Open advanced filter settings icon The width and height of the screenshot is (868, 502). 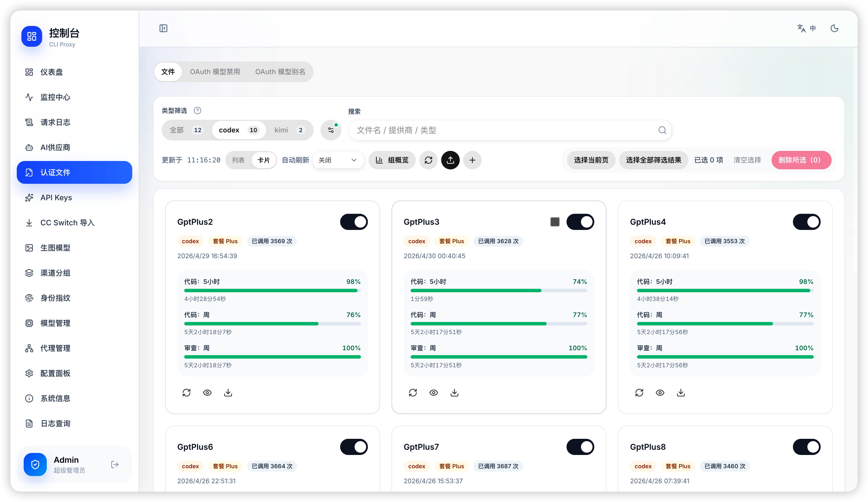pyautogui.click(x=331, y=130)
